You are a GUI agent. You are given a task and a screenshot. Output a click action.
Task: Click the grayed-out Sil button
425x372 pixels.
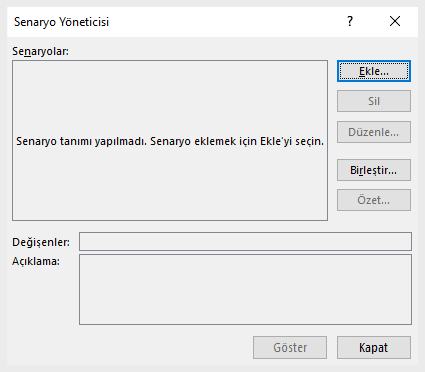point(374,101)
